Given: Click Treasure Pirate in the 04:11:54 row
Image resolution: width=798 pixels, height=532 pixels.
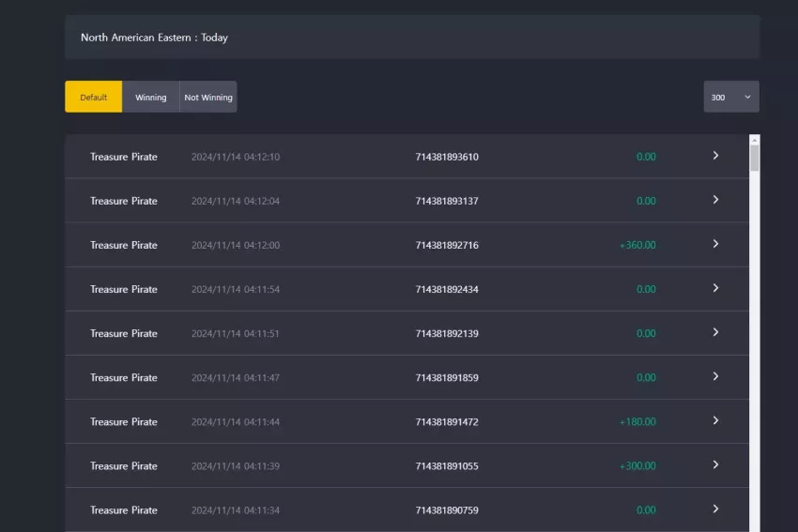Looking at the screenshot, I should (124, 289).
